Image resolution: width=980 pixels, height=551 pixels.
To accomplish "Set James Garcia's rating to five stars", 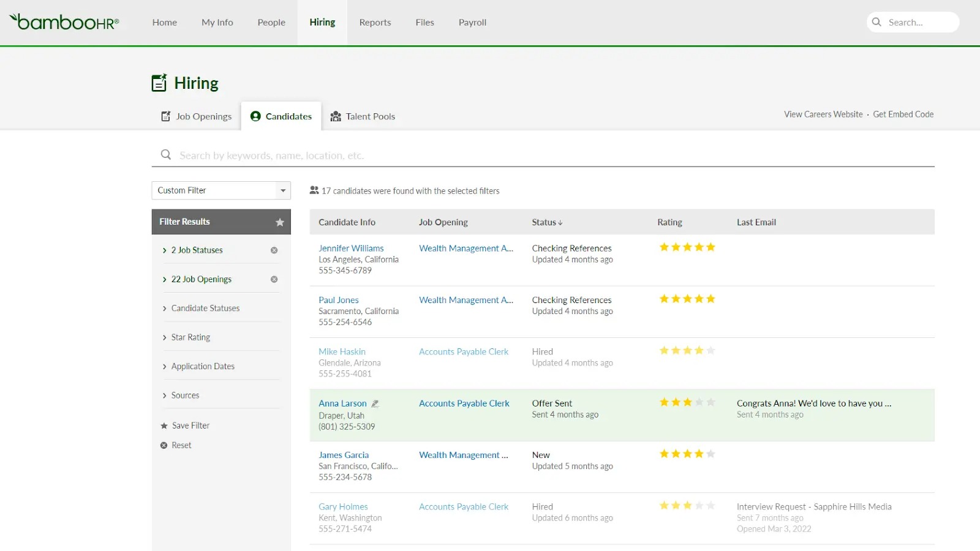I will (710, 454).
